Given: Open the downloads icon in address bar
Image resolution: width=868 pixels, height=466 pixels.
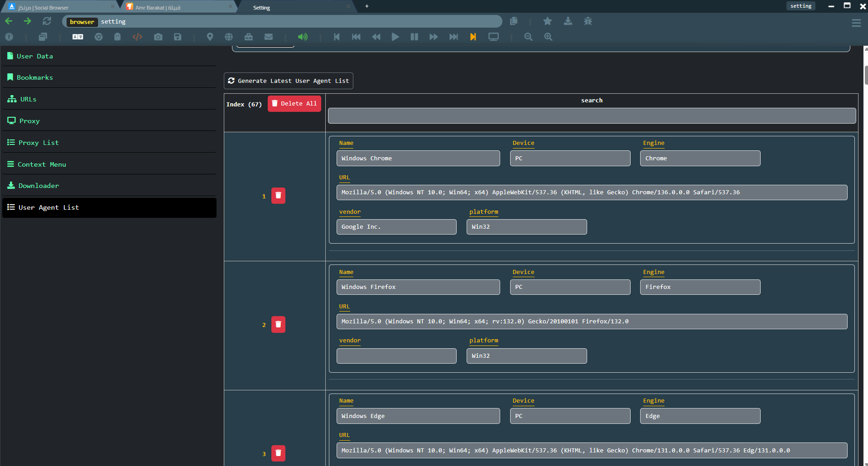Looking at the screenshot, I should [568, 21].
